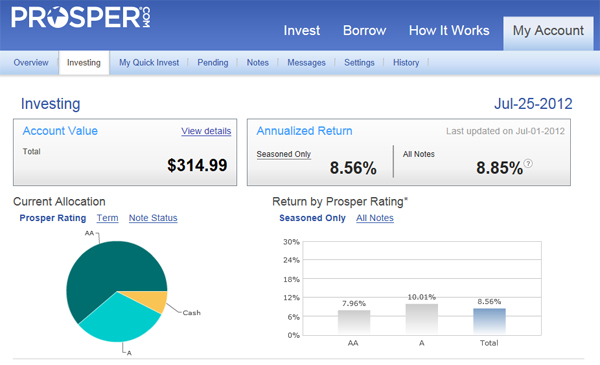Show allocation by Note Status
Screen dimensions: 600x365
coord(153,218)
